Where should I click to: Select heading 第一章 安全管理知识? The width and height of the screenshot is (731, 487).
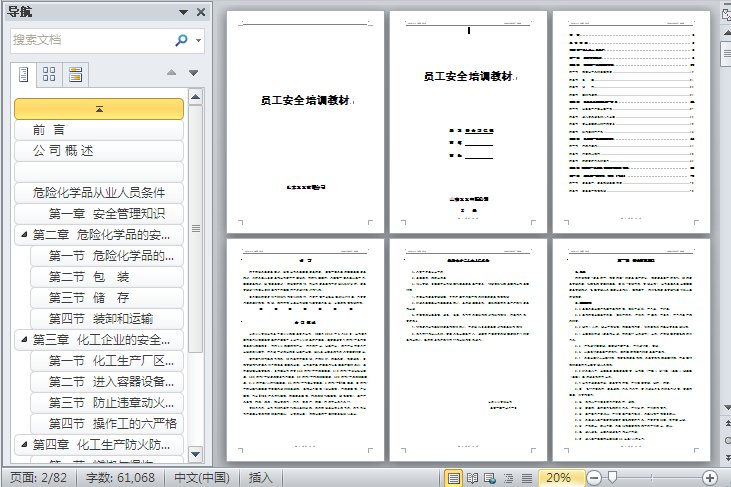click(x=99, y=213)
